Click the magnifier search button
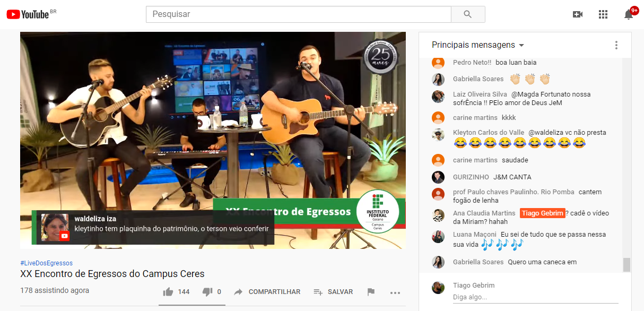The width and height of the screenshot is (644, 311). pos(468,14)
